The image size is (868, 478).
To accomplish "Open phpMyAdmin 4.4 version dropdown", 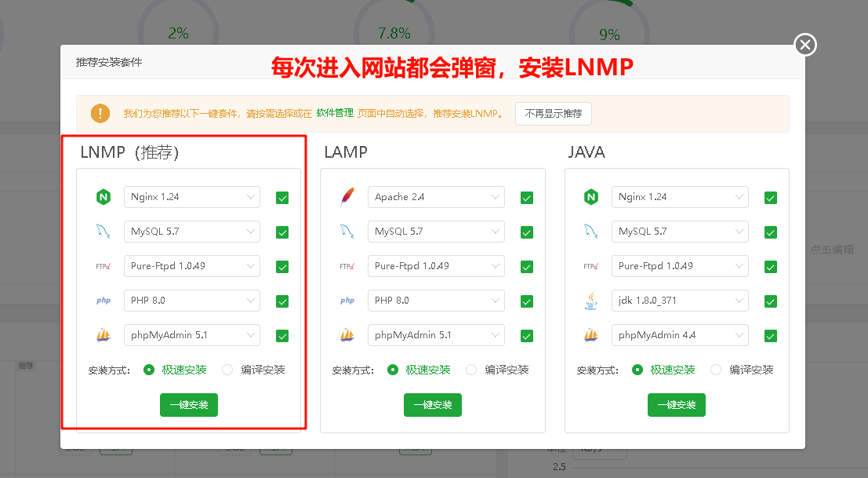I will pos(680,335).
